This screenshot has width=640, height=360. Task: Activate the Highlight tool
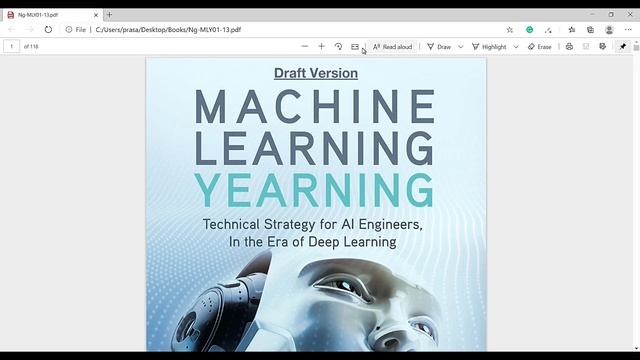click(489, 47)
